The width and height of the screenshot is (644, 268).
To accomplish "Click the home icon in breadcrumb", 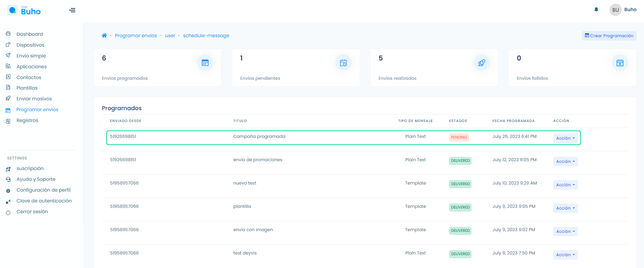I will 104,35.
